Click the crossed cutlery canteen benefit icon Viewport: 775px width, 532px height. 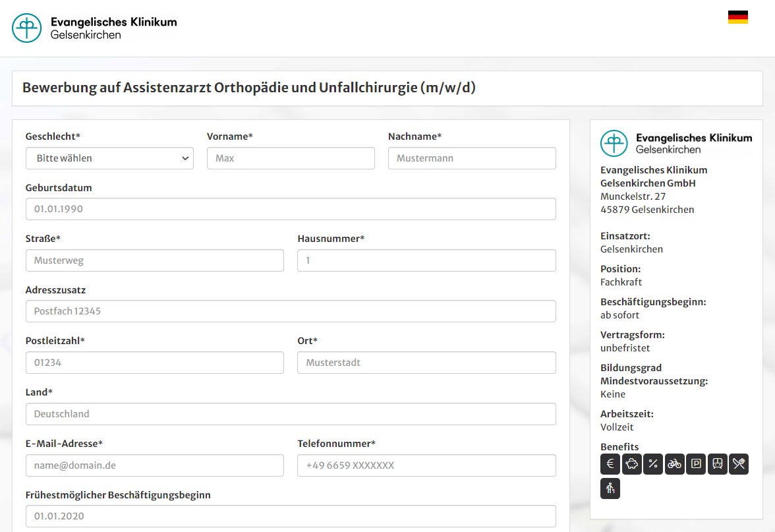tap(739, 463)
